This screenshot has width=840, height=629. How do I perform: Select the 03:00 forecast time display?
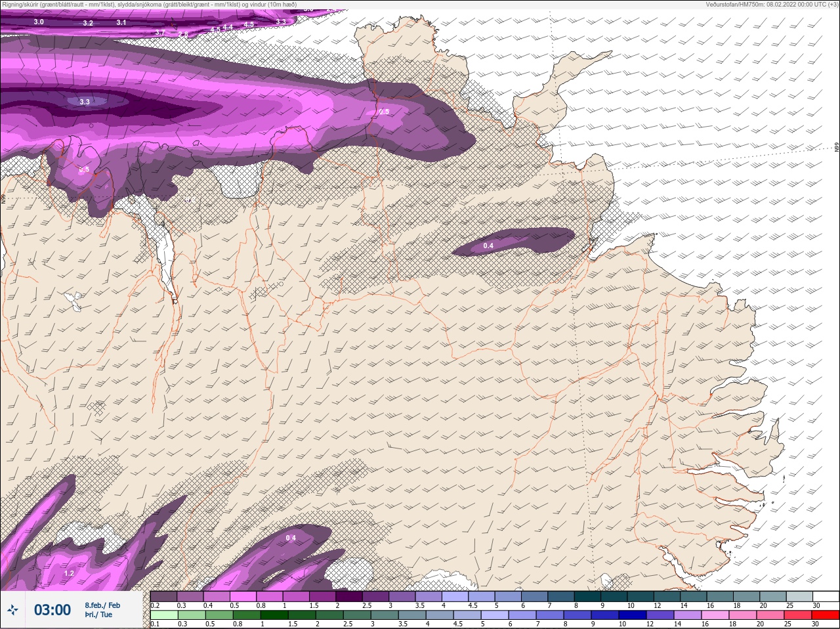click(52, 611)
